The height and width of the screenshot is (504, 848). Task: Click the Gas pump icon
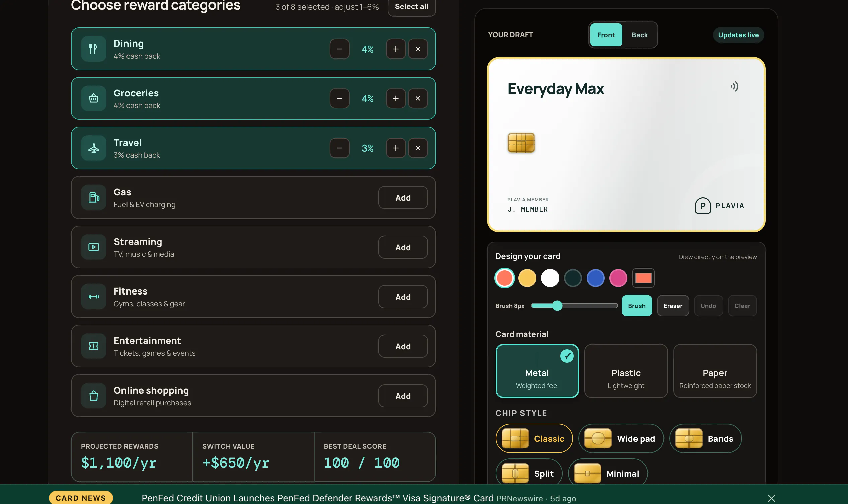[93, 198]
